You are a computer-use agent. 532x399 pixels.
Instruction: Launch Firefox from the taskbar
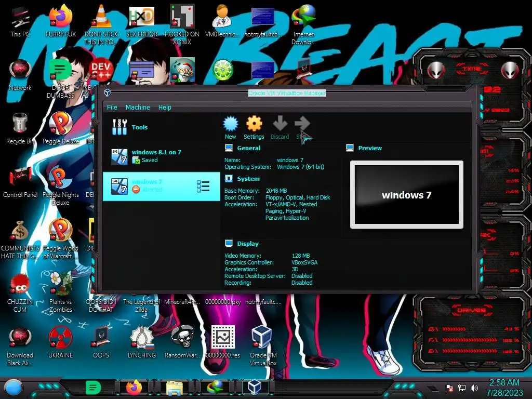(134, 388)
